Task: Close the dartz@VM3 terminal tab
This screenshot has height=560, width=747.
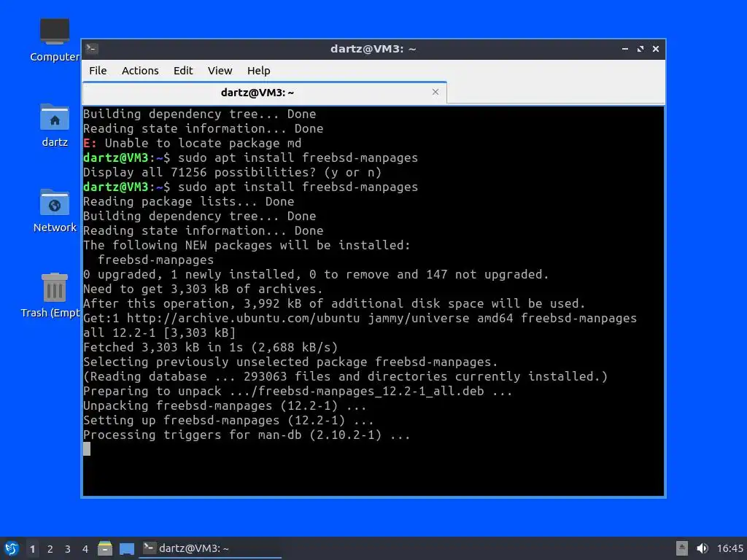Action: 435,92
